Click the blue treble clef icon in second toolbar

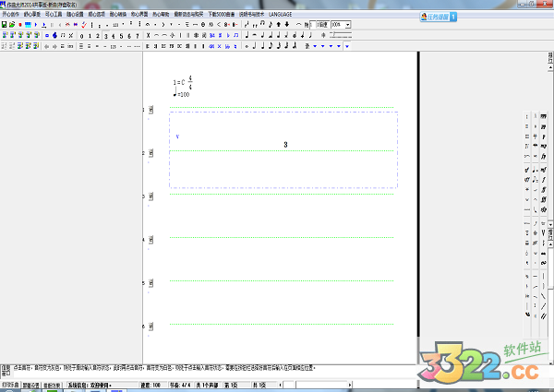[54, 35]
